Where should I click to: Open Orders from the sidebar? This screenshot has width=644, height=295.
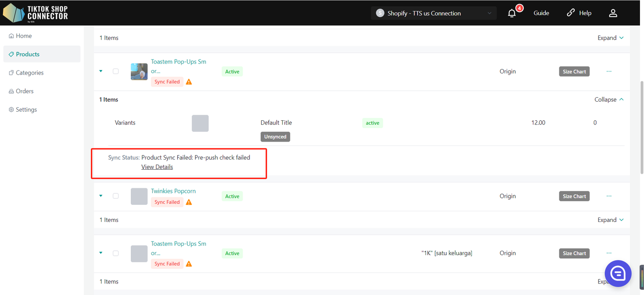pyautogui.click(x=25, y=91)
